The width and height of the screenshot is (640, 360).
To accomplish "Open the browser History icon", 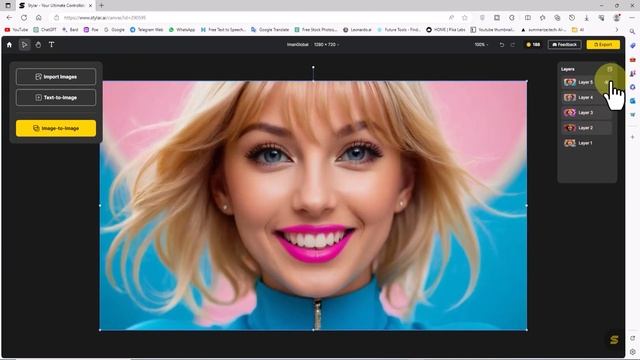I will coord(572,18).
